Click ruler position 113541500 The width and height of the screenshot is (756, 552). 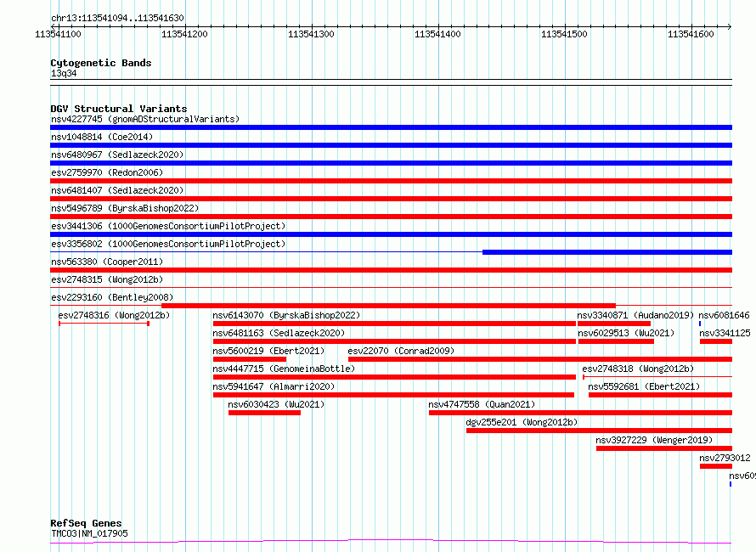pos(564,34)
